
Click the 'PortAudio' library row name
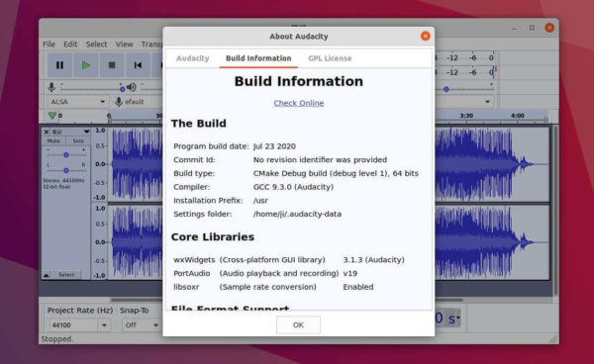pos(192,274)
